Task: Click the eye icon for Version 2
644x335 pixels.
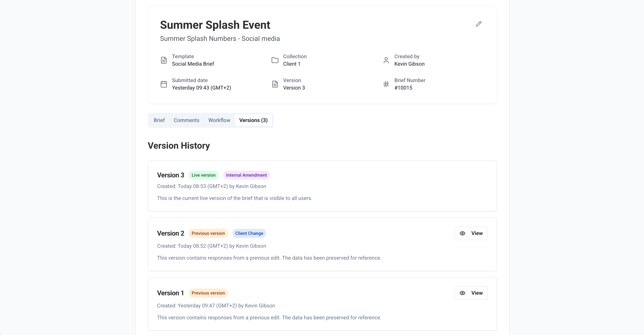Action: pos(462,233)
